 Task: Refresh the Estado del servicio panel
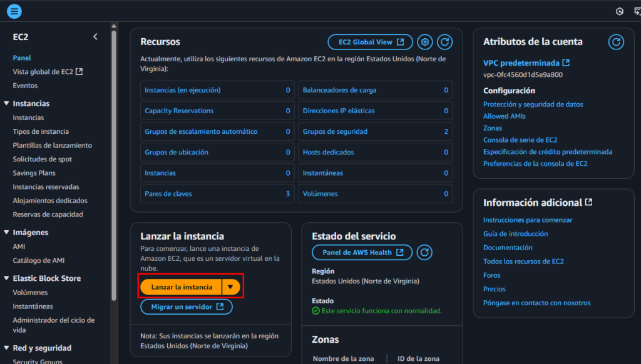point(425,253)
